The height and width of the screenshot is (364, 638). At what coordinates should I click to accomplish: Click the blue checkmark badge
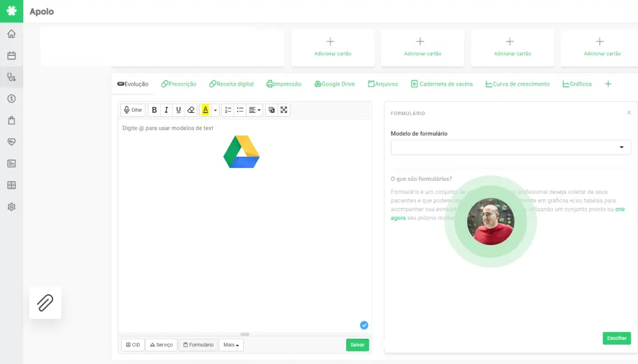[364, 325]
